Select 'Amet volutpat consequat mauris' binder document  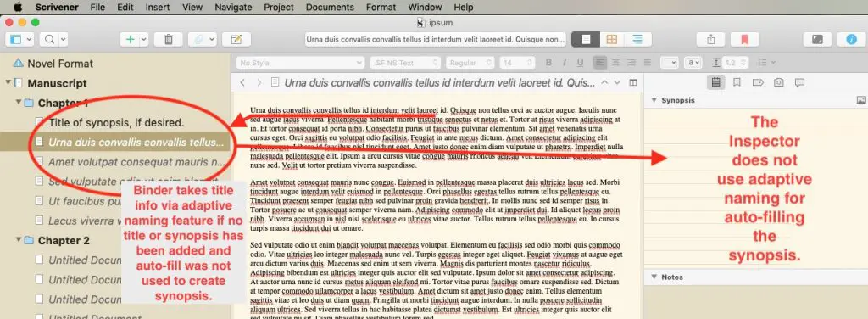coord(136,162)
